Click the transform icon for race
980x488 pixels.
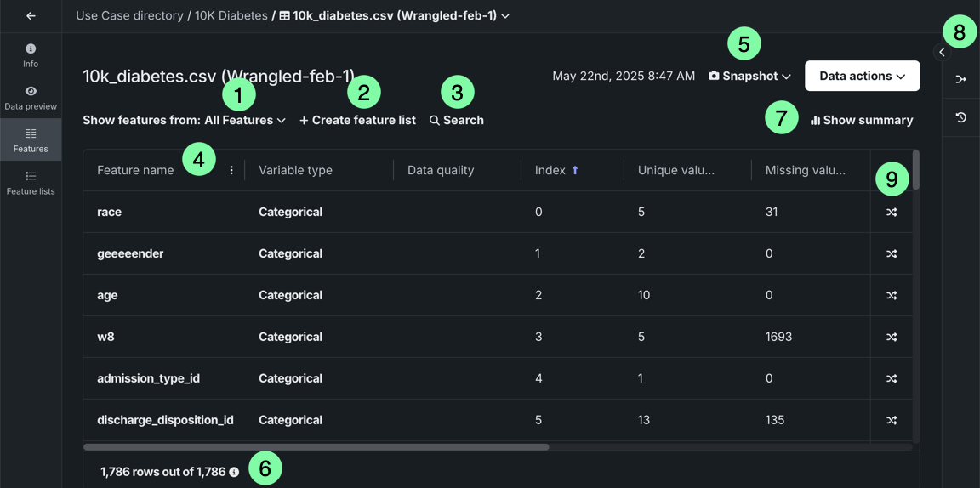(x=892, y=212)
